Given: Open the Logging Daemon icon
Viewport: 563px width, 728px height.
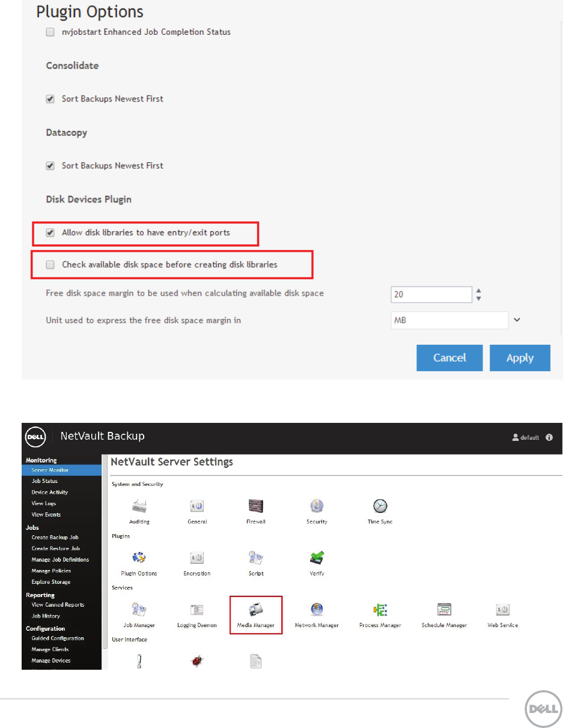Looking at the screenshot, I should (197, 610).
